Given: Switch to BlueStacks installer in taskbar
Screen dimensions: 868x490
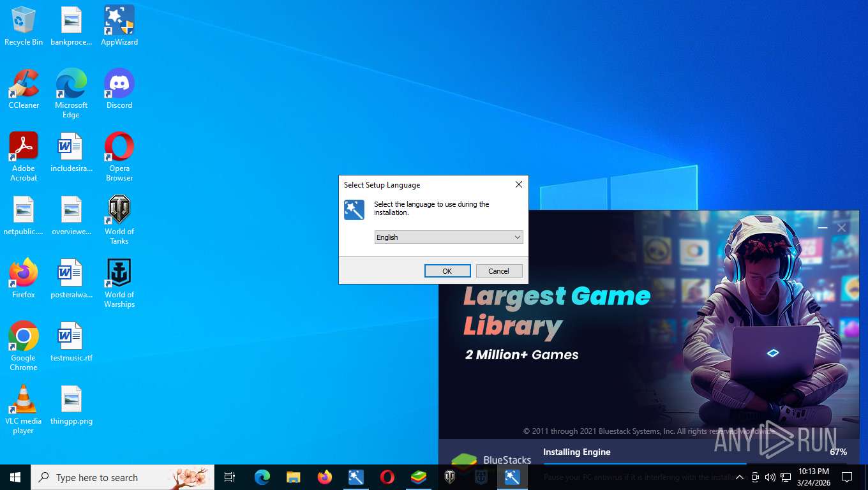Looking at the screenshot, I should (x=419, y=477).
